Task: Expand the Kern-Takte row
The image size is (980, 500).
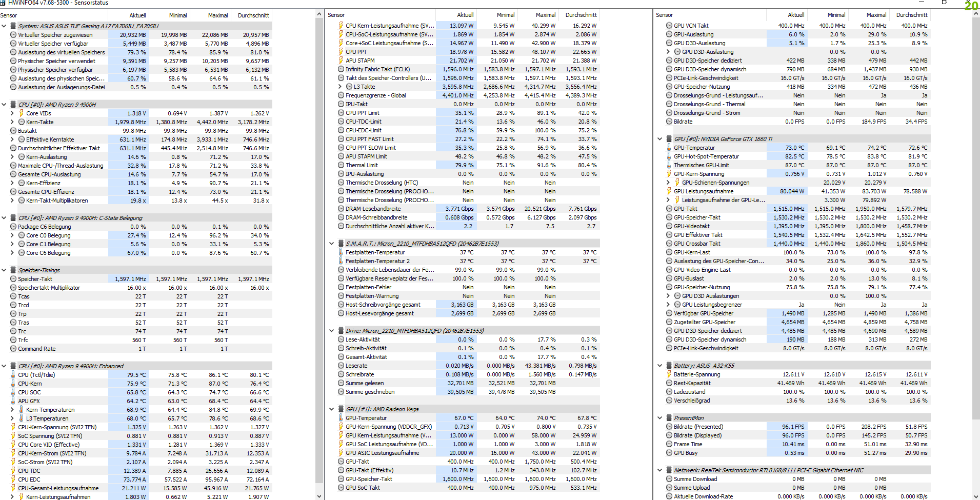Action: click(x=12, y=122)
